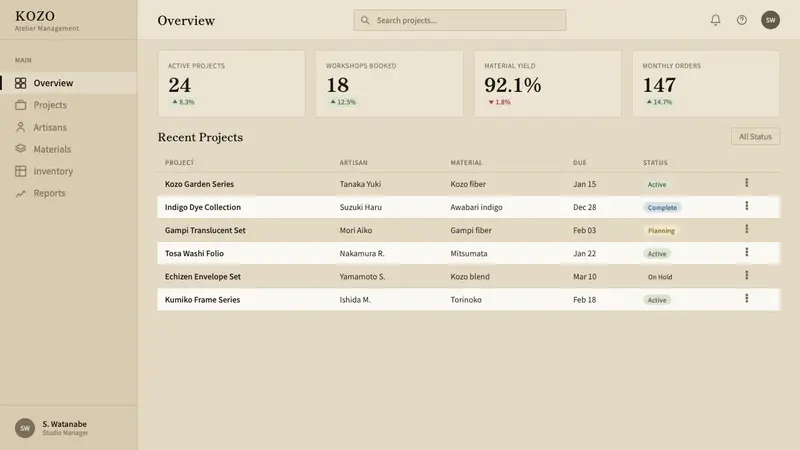800x450 pixels.
Task: Click the S. Watanabe profile name
Action: point(64,424)
